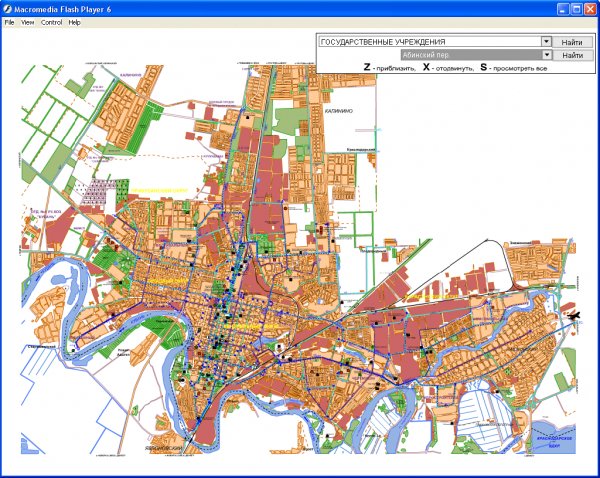Click the Яблоновский label at the map's bottom

click(x=163, y=448)
